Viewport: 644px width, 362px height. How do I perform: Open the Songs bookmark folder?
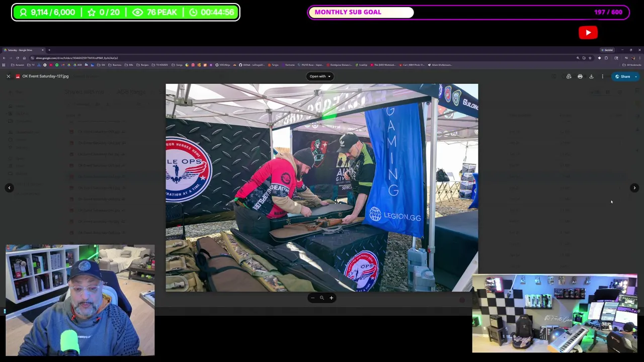click(177, 65)
